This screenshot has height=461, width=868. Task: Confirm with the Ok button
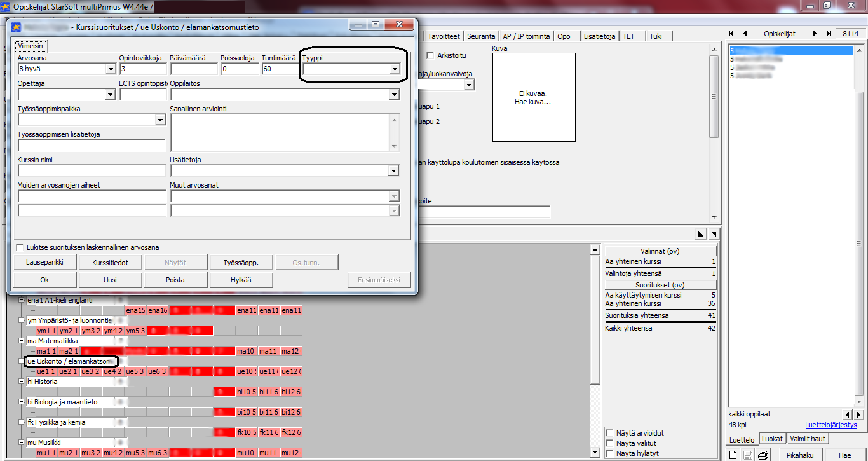click(x=44, y=280)
